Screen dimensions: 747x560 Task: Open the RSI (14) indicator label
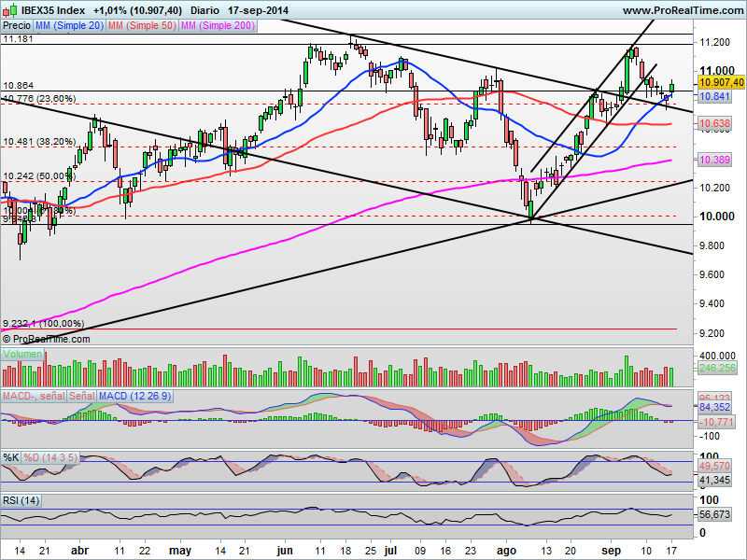click(x=21, y=501)
